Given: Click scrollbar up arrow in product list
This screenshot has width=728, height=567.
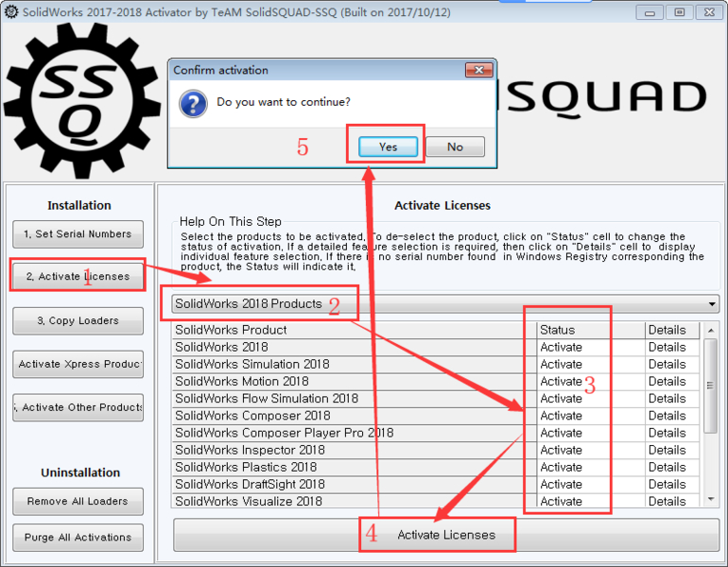Looking at the screenshot, I should [x=710, y=331].
